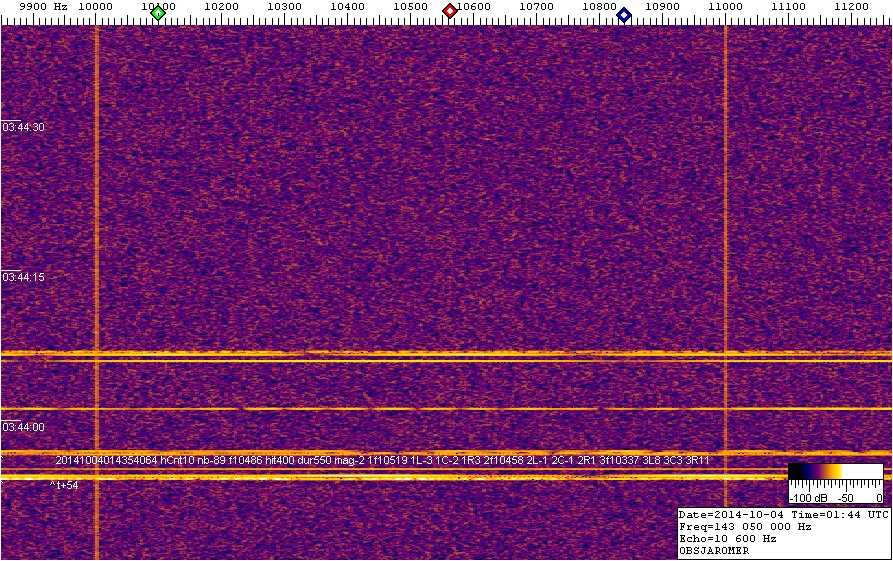The width and height of the screenshot is (893, 561).
Task: Click the 11000 Hz frequency scale label
Action: pyautogui.click(x=725, y=7)
